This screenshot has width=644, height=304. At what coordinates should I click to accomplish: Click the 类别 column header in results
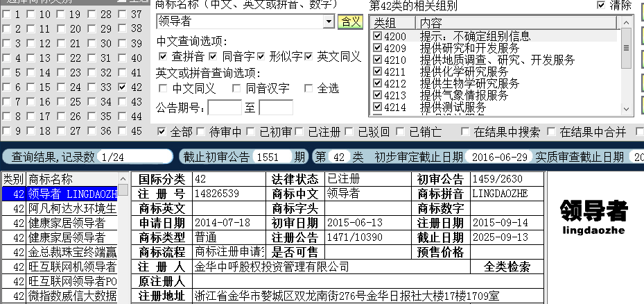pos(14,179)
